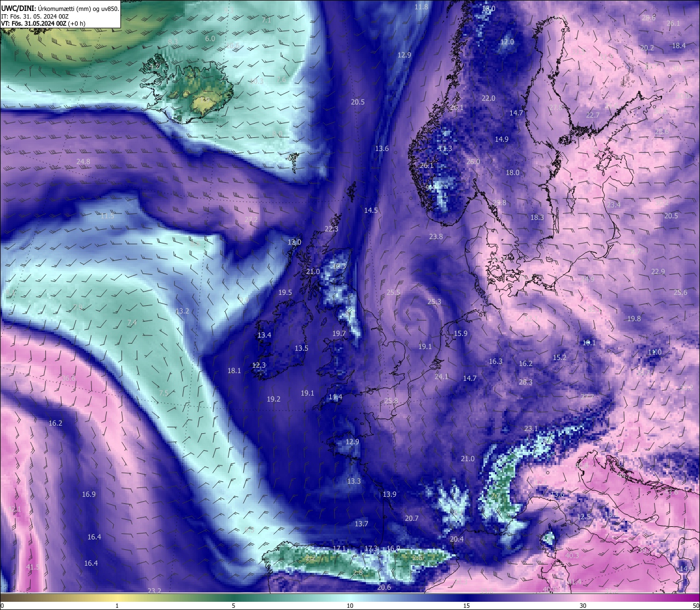Click the 15.9 value label
The image size is (700, 610).
460,333
